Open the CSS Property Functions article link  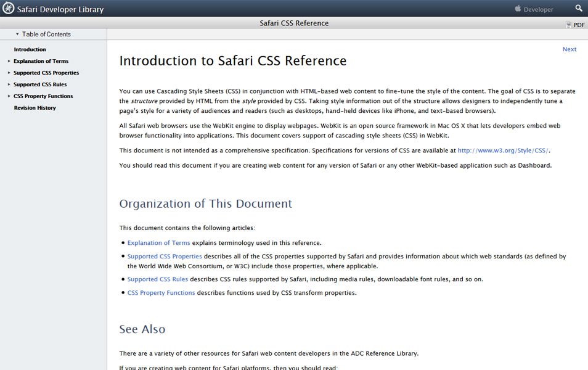161,292
